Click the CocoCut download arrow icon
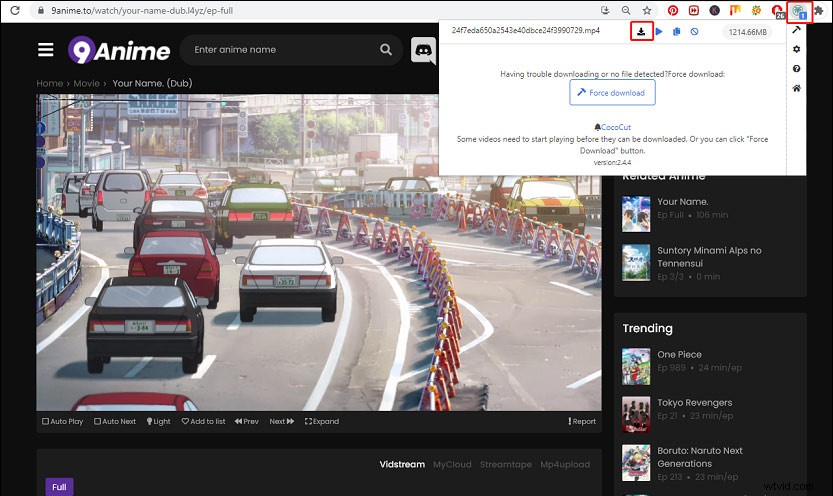Viewport: 833px width, 496px height. (x=640, y=32)
